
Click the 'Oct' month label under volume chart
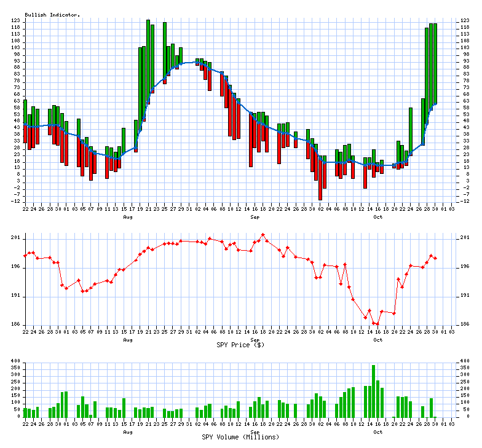[x=378, y=432]
